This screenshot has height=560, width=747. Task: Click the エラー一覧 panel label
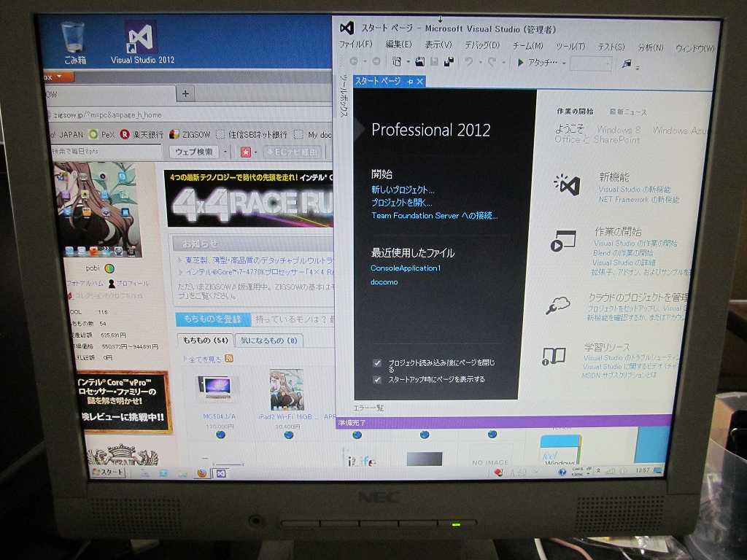[368, 408]
